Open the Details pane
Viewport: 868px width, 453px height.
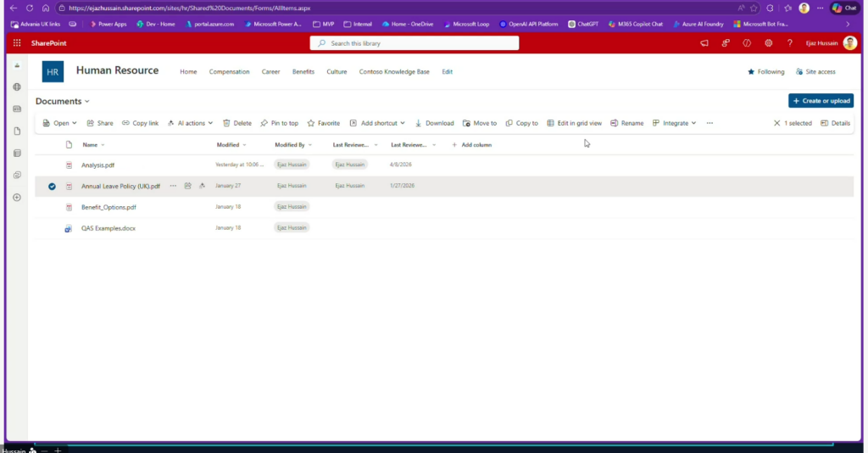point(835,123)
